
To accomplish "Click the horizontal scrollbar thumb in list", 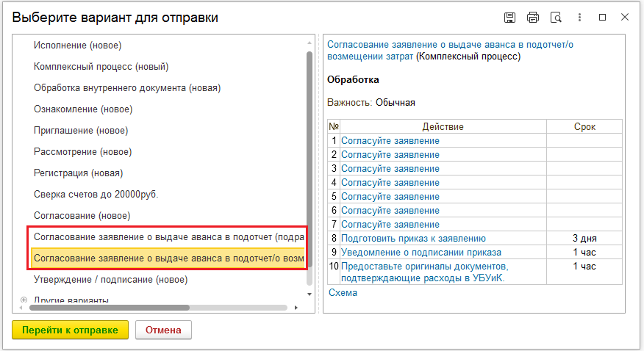I will click(110, 308).
